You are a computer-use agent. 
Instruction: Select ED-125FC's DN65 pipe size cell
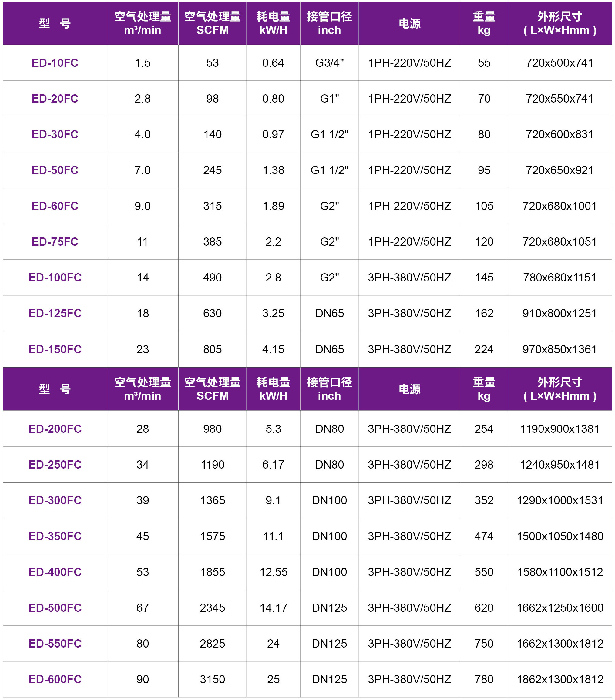(x=329, y=313)
